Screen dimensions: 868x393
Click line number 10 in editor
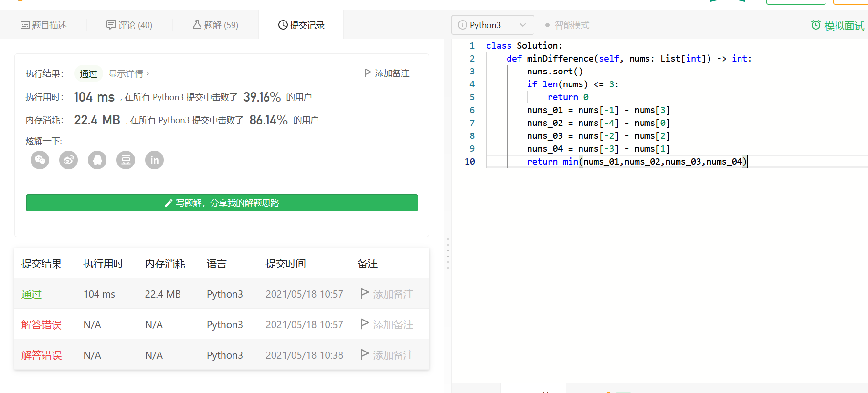[x=470, y=161]
